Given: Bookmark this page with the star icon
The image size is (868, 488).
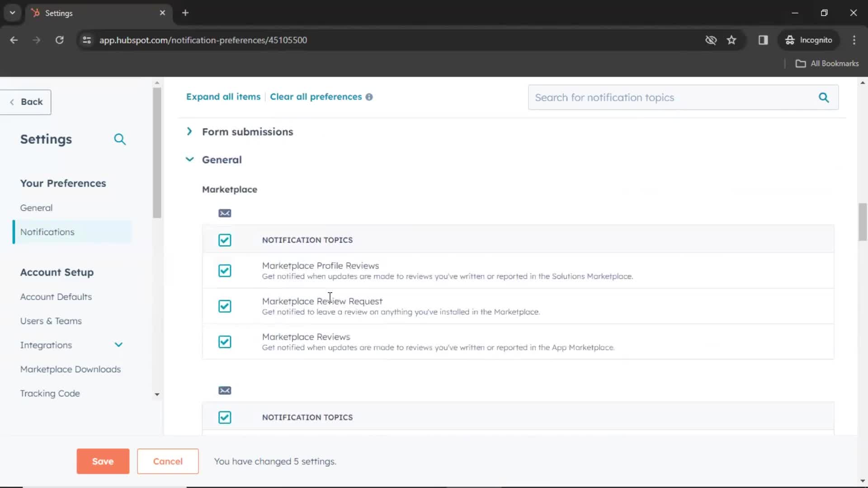Looking at the screenshot, I should pos(731,40).
